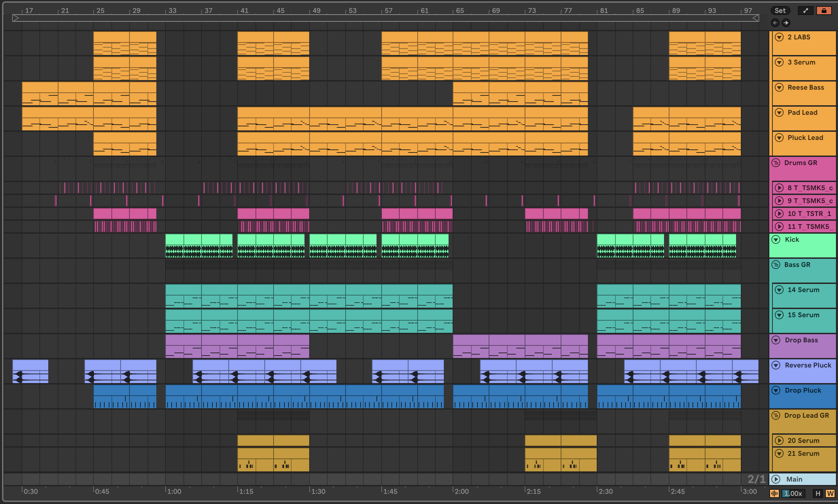Toggle Optimize Arrangement Height H button

tap(818, 493)
